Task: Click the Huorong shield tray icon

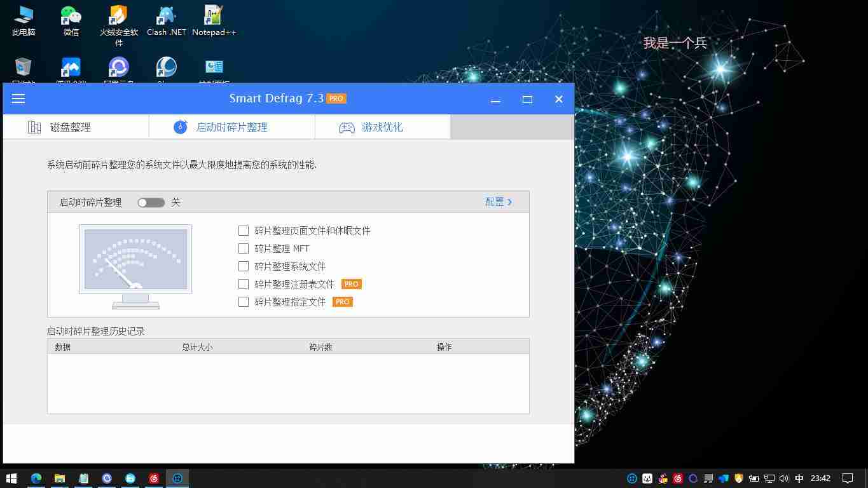Action: coord(739,478)
